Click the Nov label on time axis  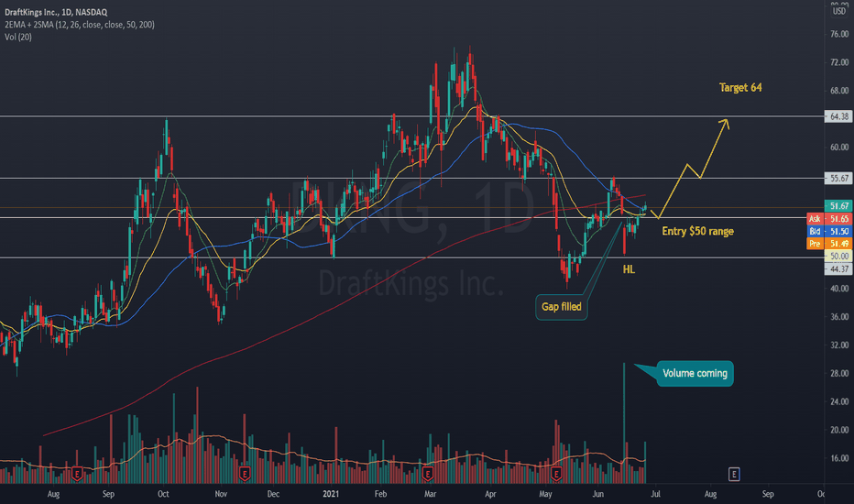[221, 494]
